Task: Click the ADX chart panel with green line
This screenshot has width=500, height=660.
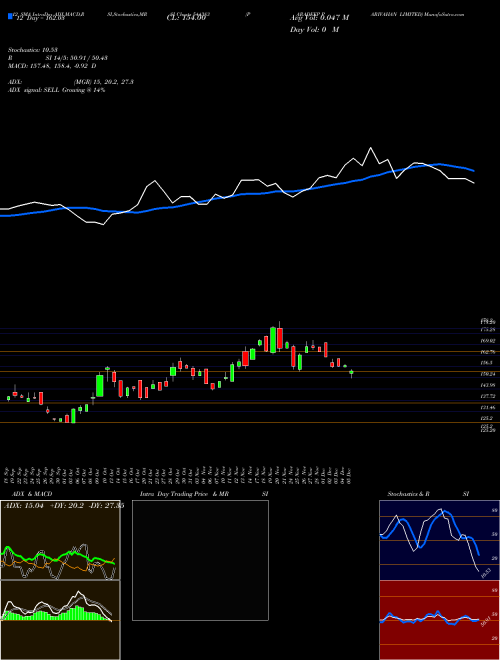Action: pyautogui.click(x=60, y=540)
